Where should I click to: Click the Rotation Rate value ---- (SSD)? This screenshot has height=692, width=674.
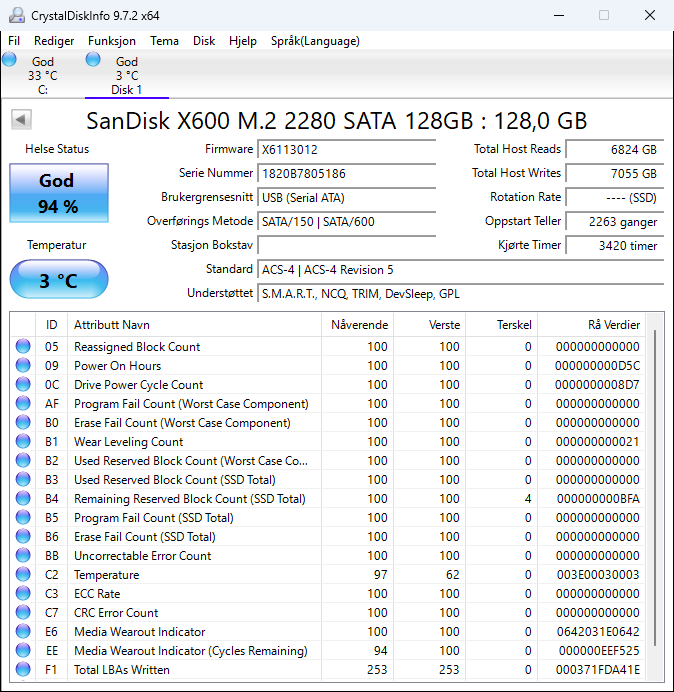pos(614,198)
